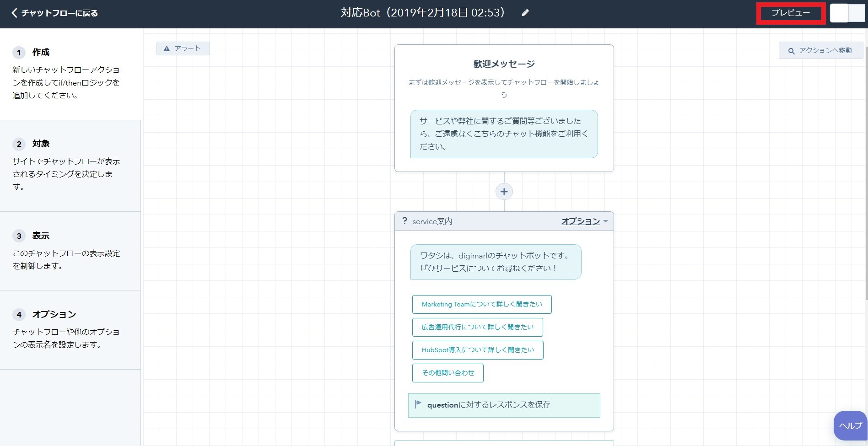Click その他問い合わせ quick reply
Viewport: 868px width, 446px height.
pyautogui.click(x=447, y=373)
